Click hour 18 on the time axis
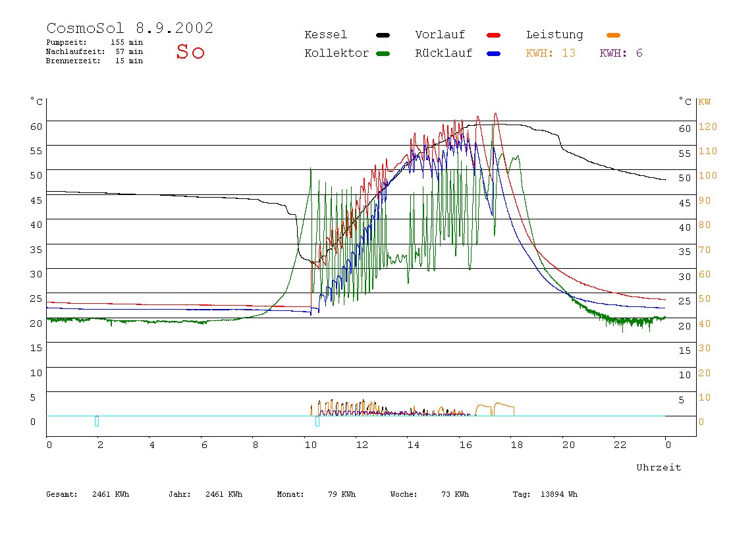 click(517, 445)
